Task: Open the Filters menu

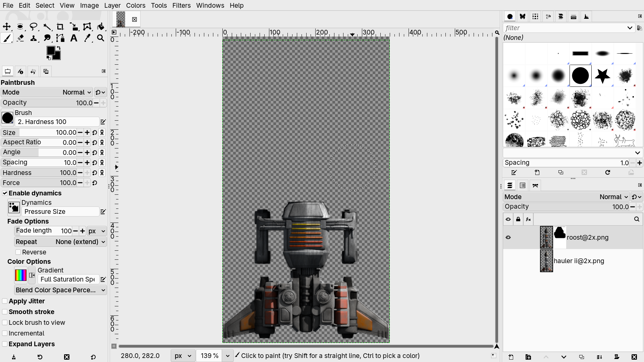Action: point(181,5)
